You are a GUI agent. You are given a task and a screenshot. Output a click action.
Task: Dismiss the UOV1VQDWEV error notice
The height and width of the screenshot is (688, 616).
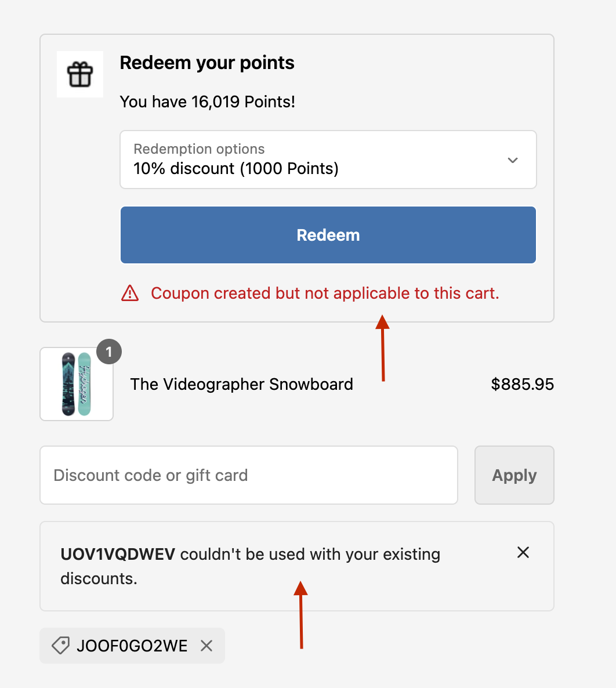tap(523, 553)
